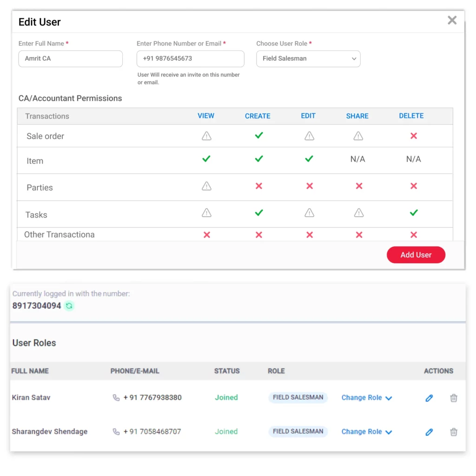
Task: Click the warning triangle under VIEW for Sale order
Action: pos(206,136)
